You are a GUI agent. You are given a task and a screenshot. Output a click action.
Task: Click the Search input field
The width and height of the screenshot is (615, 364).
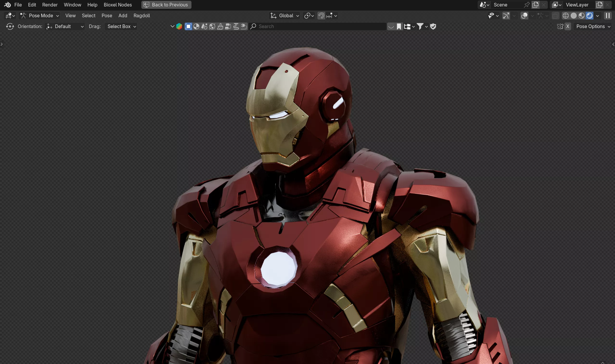pyautogui.click(x=318, y=26)
